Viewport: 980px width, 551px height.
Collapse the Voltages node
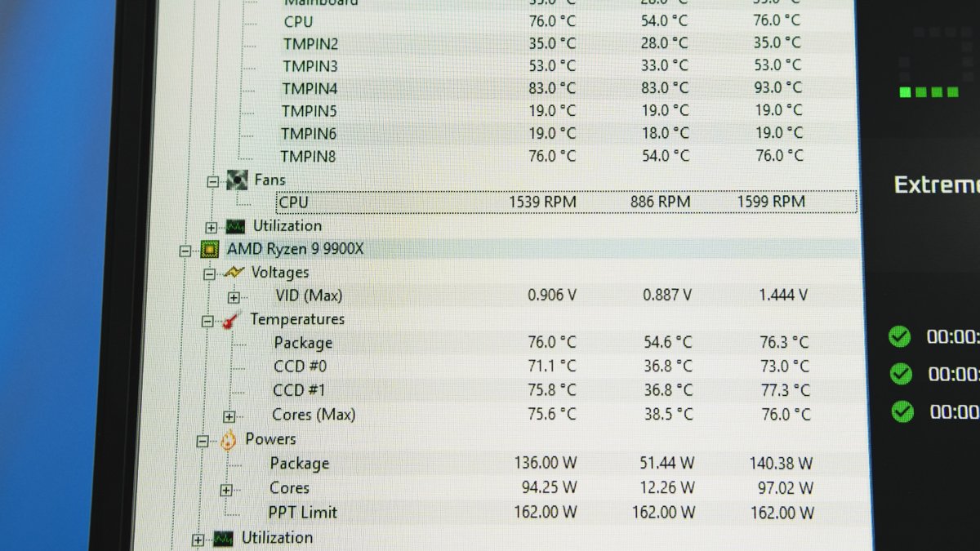pos(209,273)
